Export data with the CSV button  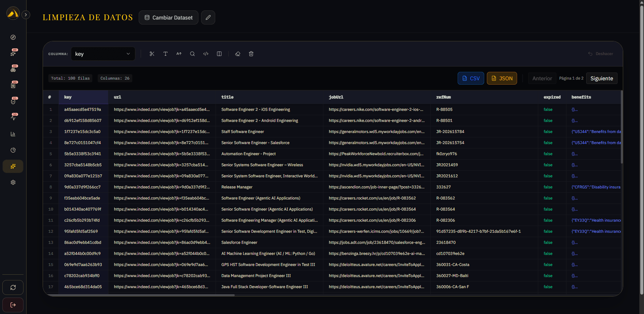click(471, 78)
